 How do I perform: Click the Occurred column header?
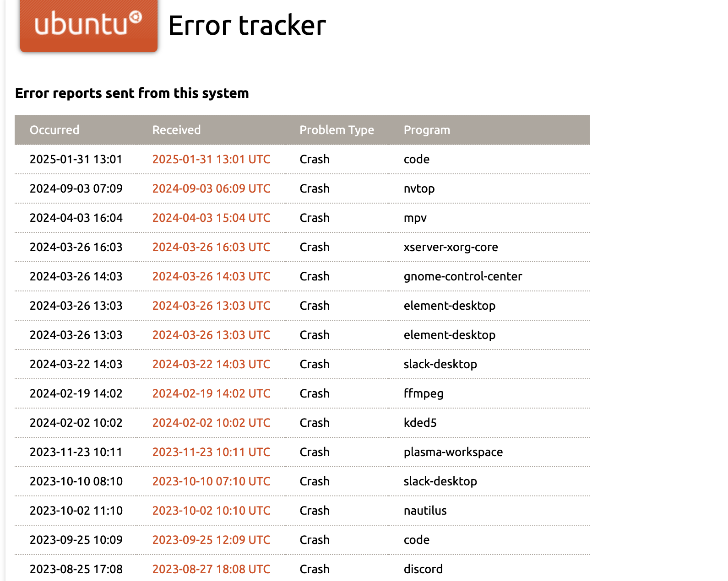click(x=54, y=130)
